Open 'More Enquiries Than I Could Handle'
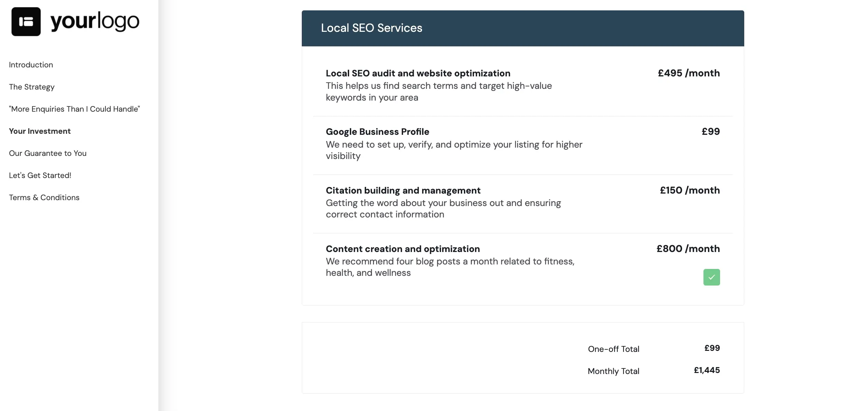The width and height of the screenshot is (868, 411). coord(74,109)
